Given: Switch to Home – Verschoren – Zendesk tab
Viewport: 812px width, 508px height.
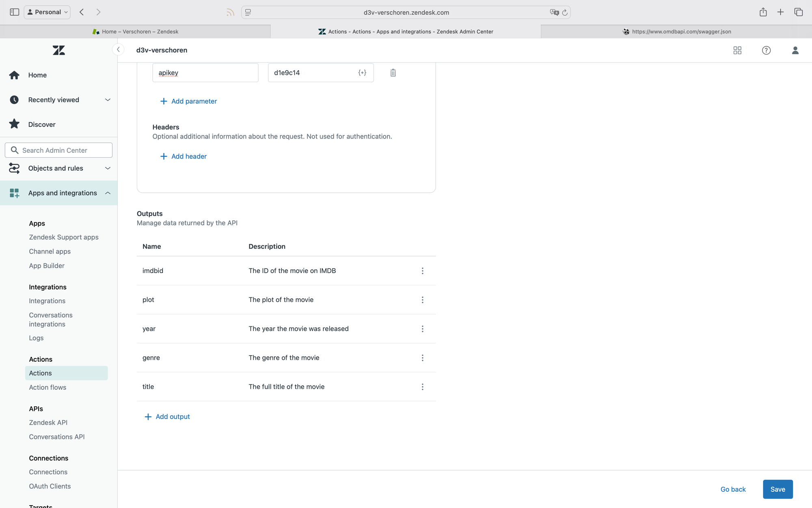Looking at the screenshot, I should click(135, 32).
